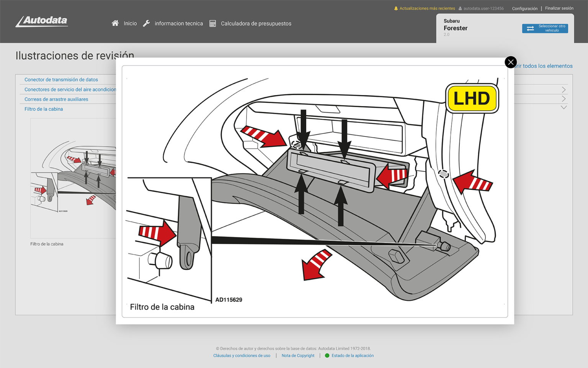
Task: Click the green application status indicator
Action: pyautogui.click(x=327, y=355)
